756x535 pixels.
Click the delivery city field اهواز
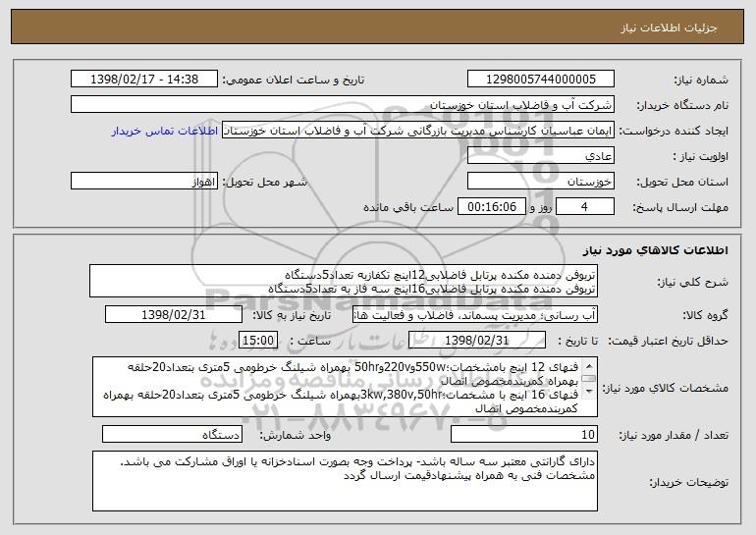(144, 182)
